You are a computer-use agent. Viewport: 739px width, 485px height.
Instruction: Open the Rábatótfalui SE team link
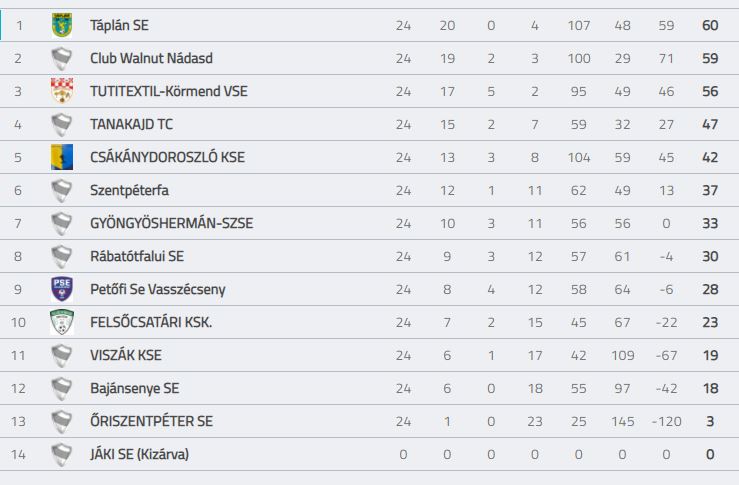coord(137,256)
